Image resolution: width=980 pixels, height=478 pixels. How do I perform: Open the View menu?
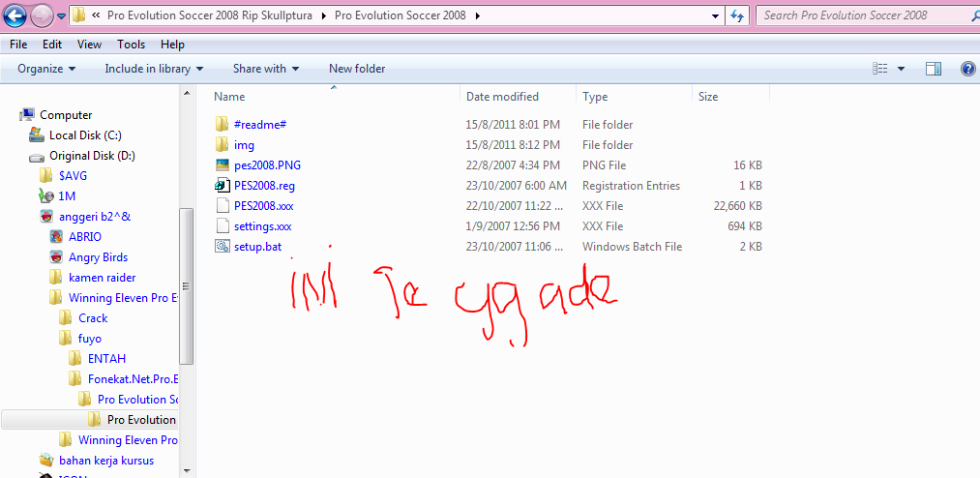[89, 45]
